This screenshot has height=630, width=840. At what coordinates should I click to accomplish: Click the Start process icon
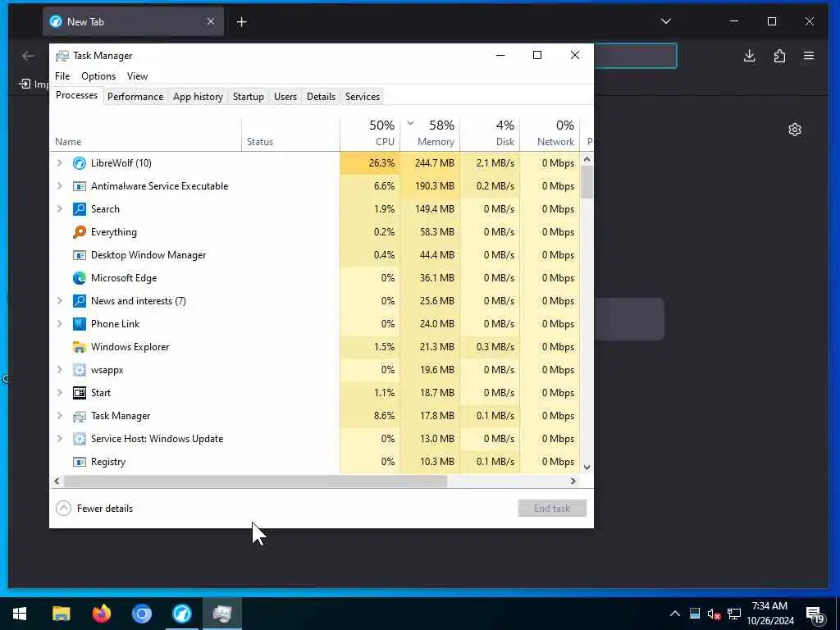pyautogui.click(x=80, y=393)
